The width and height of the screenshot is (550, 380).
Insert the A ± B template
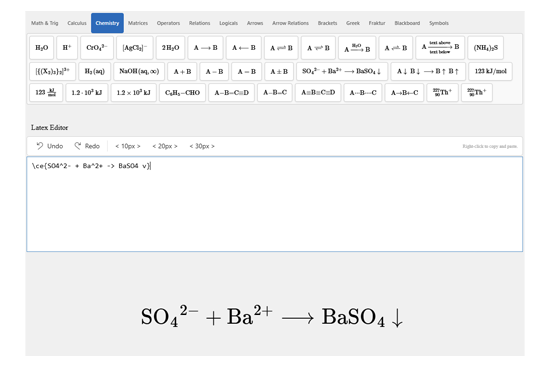click(279, 72)
